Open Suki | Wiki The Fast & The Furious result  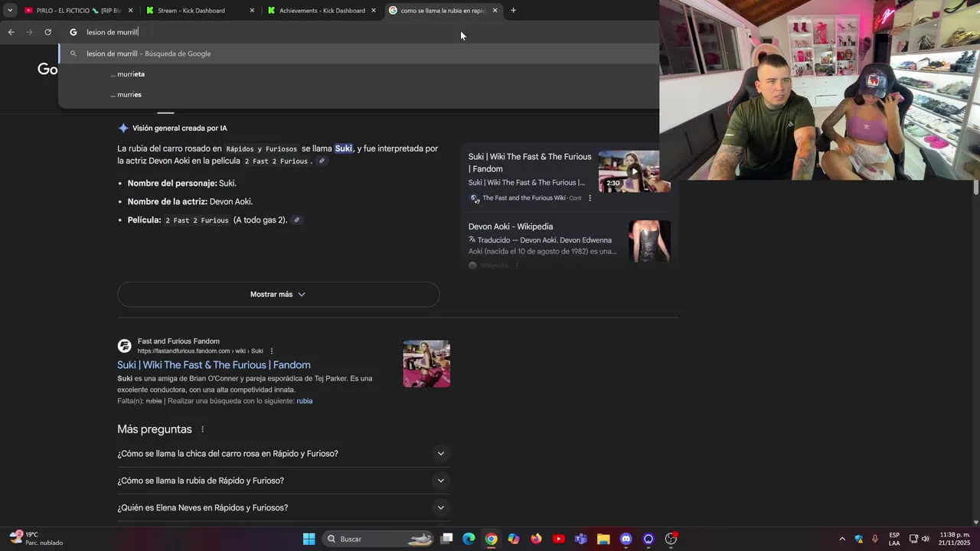point(214,365)
